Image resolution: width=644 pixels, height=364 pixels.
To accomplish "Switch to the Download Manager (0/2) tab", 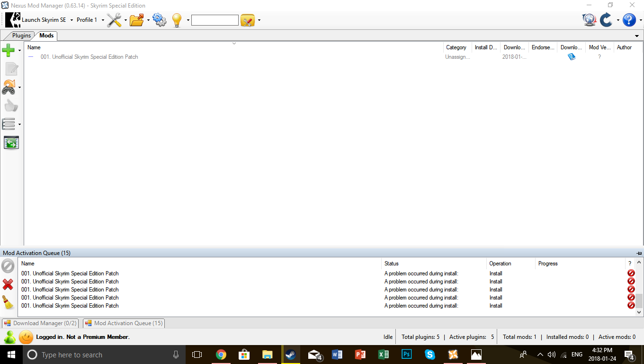I will 40,323.
